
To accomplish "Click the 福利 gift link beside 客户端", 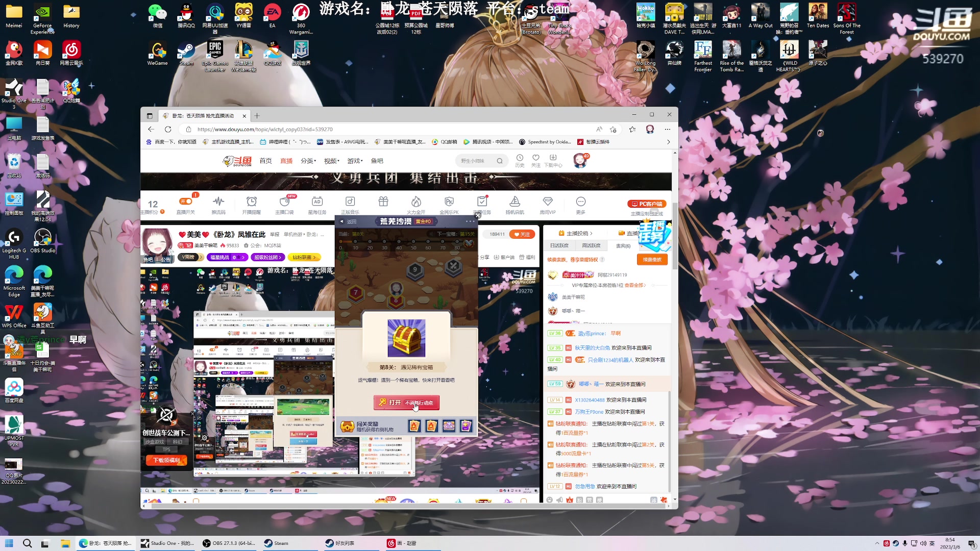I will (x=528, y=257).
